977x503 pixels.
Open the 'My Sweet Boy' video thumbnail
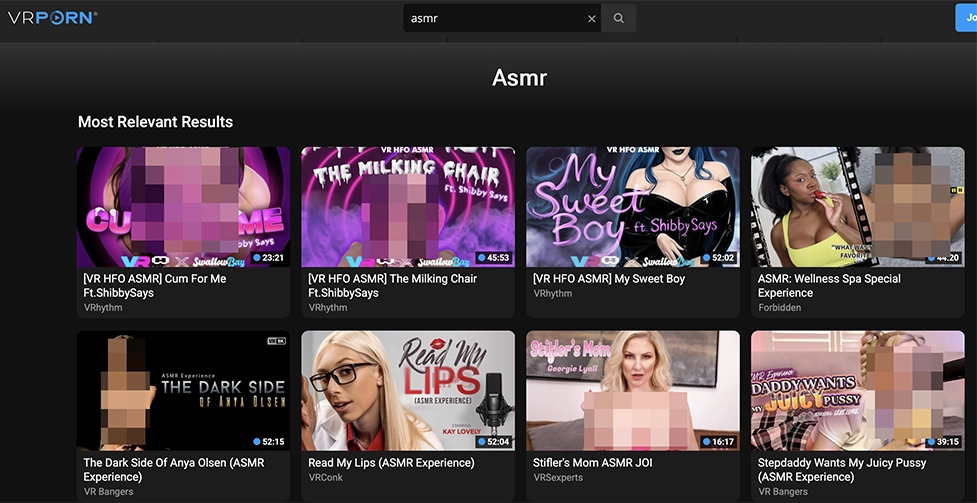click(633, 207)
